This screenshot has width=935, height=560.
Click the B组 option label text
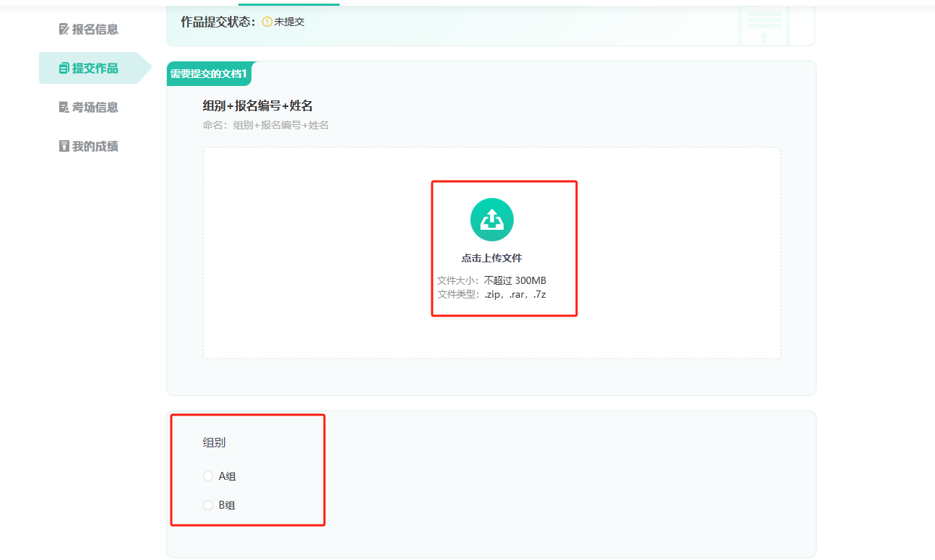pos(227,505)
